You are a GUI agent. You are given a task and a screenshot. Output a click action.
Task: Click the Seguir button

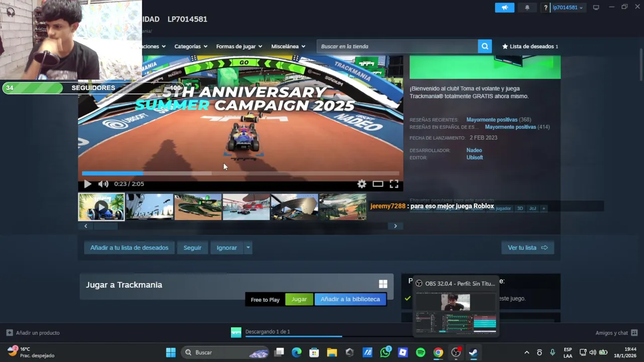[x=192, y=248]
